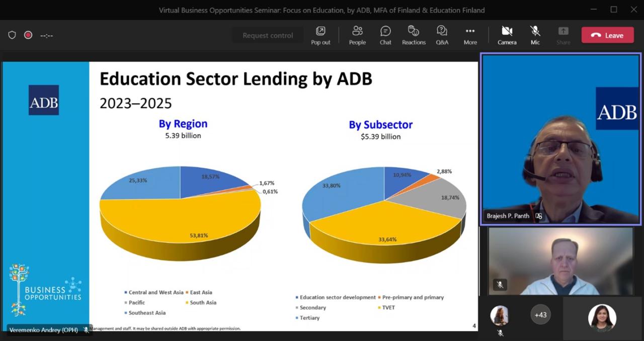644x341 pixels.
Task: Click the red recording indicator icon
Action: tap(28, 35)
